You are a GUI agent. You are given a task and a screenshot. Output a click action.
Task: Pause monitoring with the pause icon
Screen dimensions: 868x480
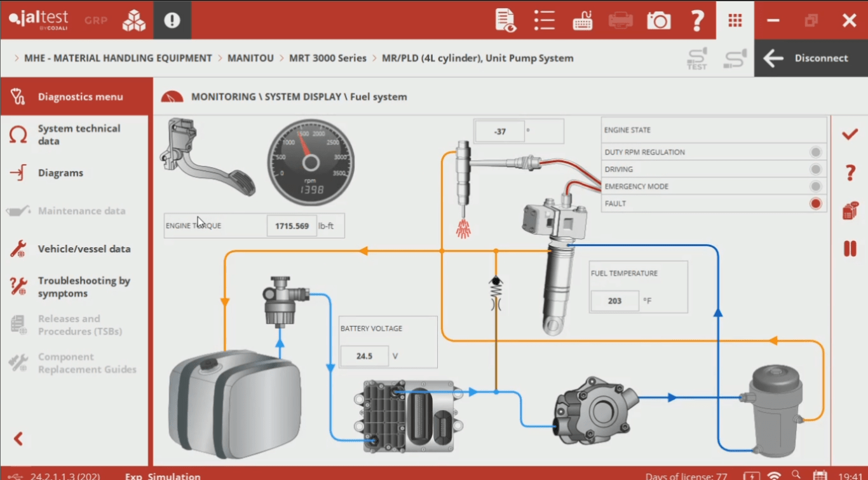pos(850,249)
